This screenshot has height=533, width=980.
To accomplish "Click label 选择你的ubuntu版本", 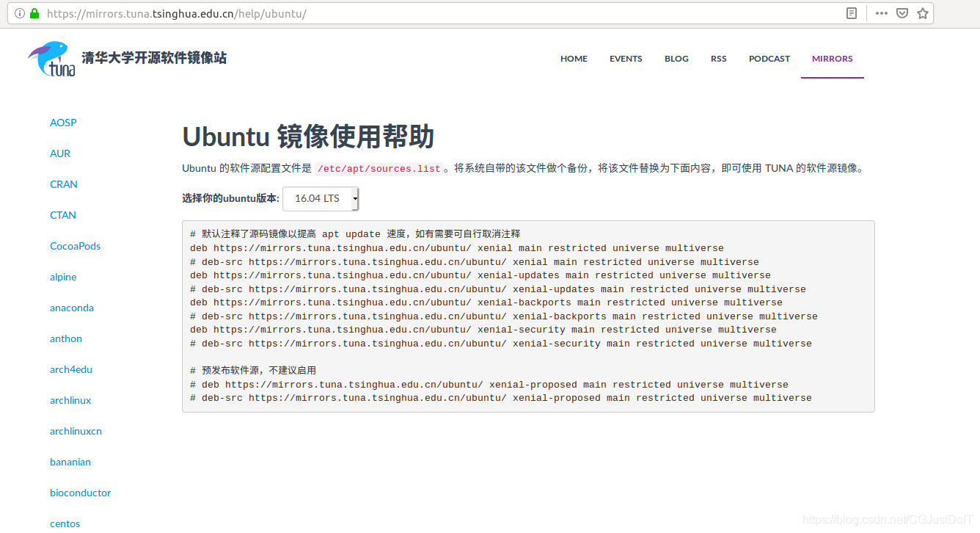I will (x=230, y=198).
